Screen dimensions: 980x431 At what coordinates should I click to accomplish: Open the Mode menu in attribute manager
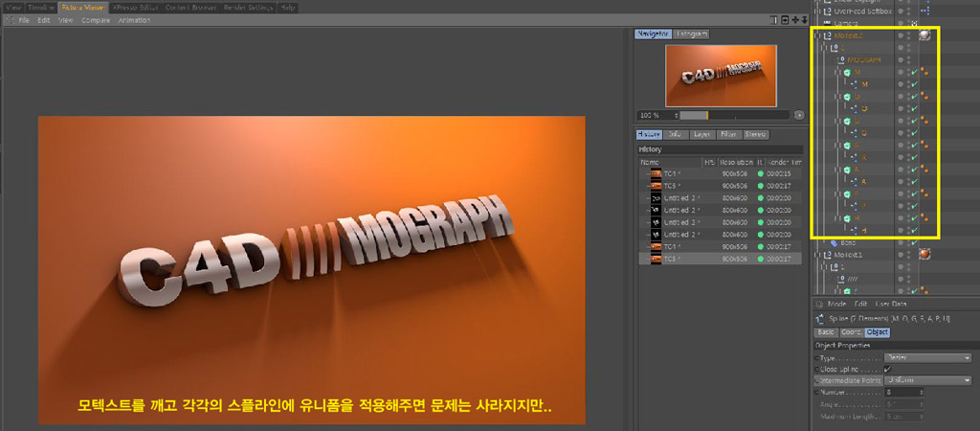pos(836,304)
